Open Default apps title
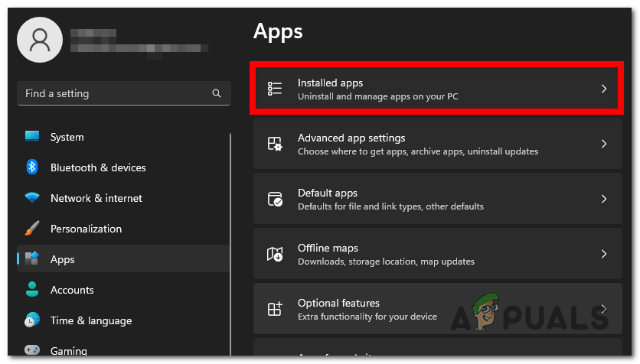Image resolution: width=640 pixels, height=364 pixels. point(328,193)
